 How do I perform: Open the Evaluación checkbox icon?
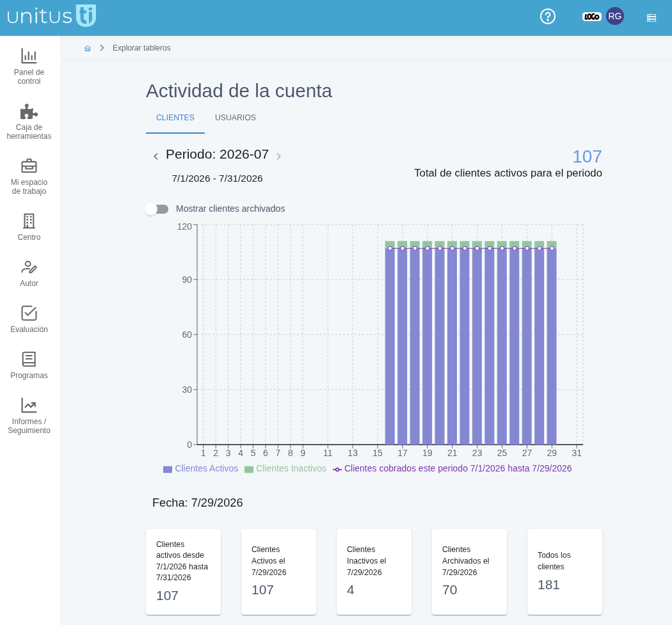click(29, 313)
